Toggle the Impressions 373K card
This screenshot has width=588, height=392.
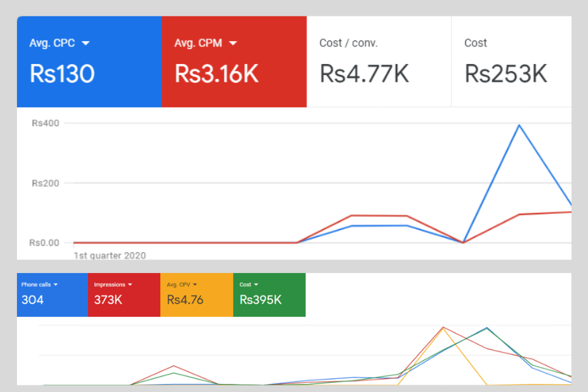[x=124, y=295]
